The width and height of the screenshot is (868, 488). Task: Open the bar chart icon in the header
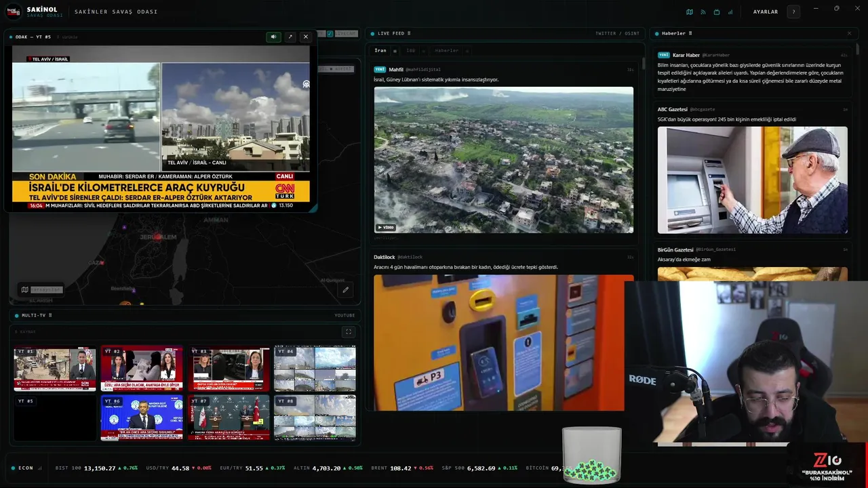point(730,12)
